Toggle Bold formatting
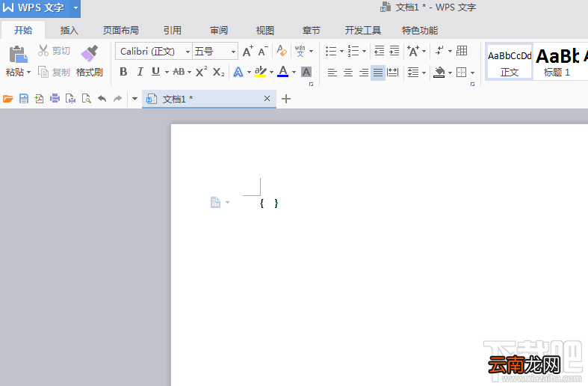 tap(123, 72)
